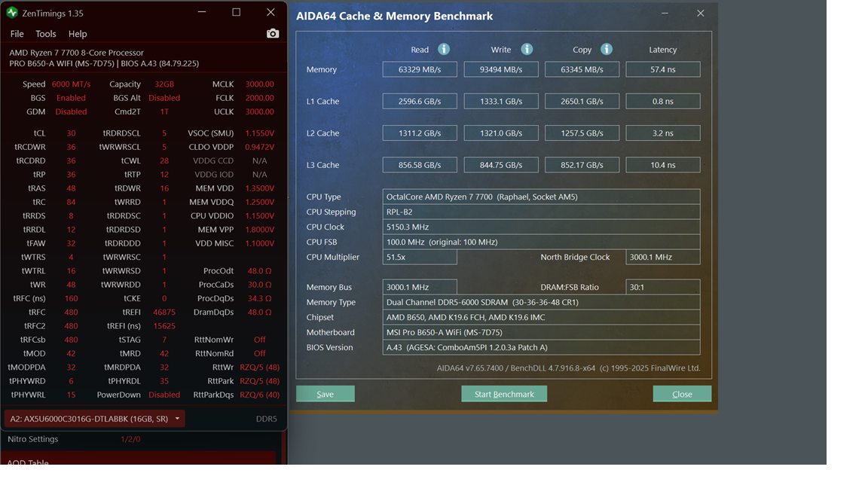868x488 pixels.
Task: Click the ProcOdt value 48.0 Ω
Action: click(x=260, y=270)
